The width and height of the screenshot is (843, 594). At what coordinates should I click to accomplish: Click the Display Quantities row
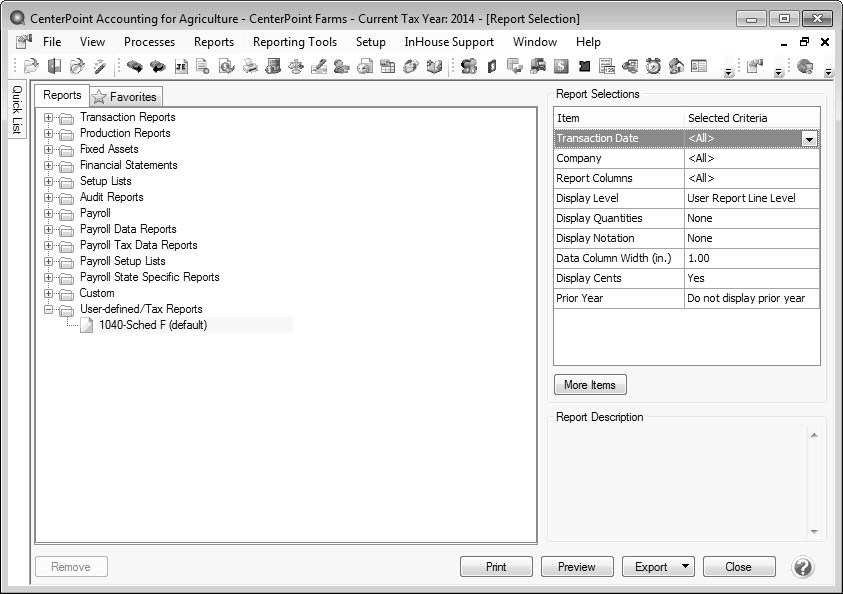(687, 218)
